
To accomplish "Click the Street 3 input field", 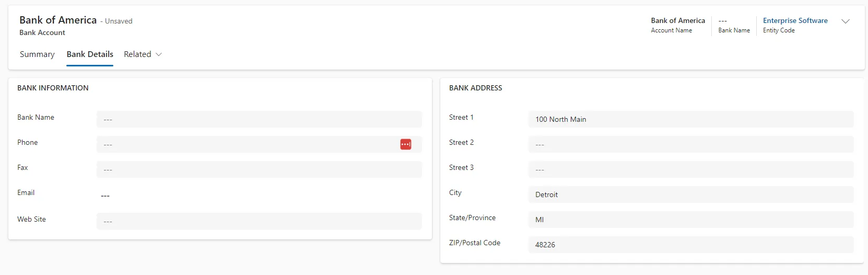I will pos(691,169).
